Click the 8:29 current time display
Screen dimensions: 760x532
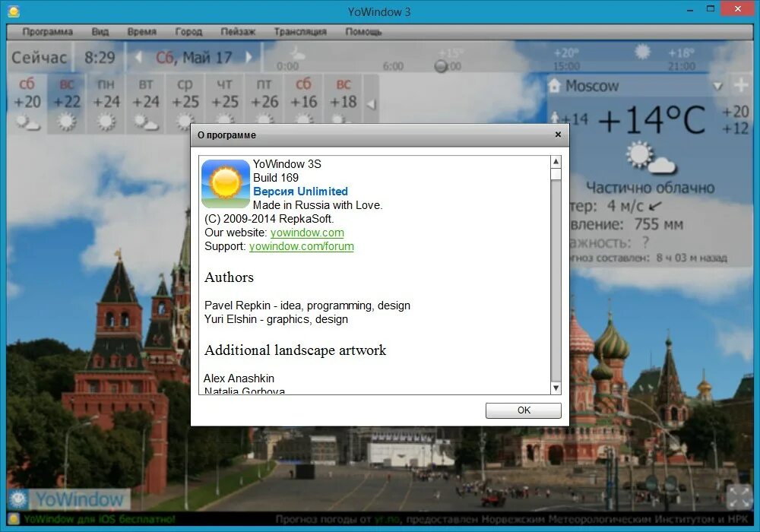100,58
